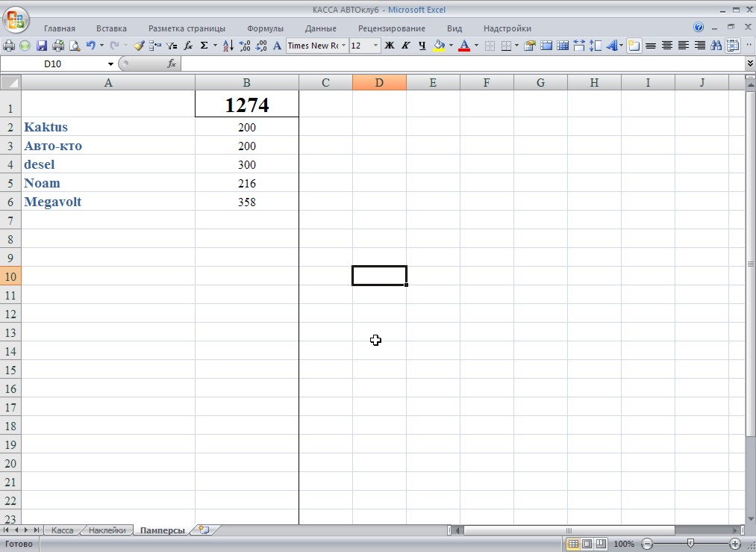Open Print Preview from the toolbar
Viewport: 756px width, 552px height.
[75, 46]
